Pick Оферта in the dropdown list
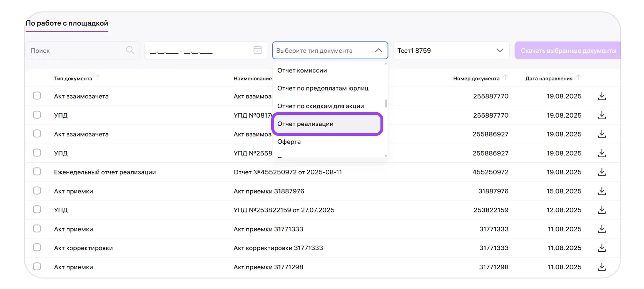 point(289,142)
